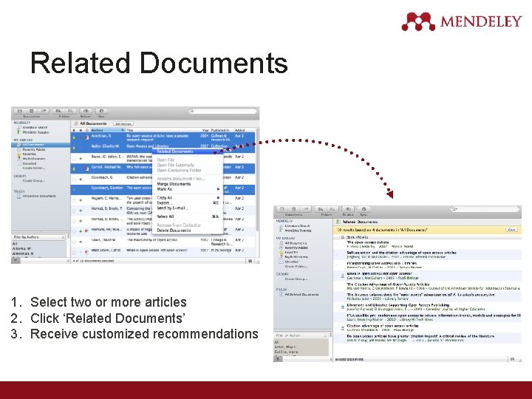
Task: Click Related toolbar icon in right Mendeley window
Action: tap(348, 209)
